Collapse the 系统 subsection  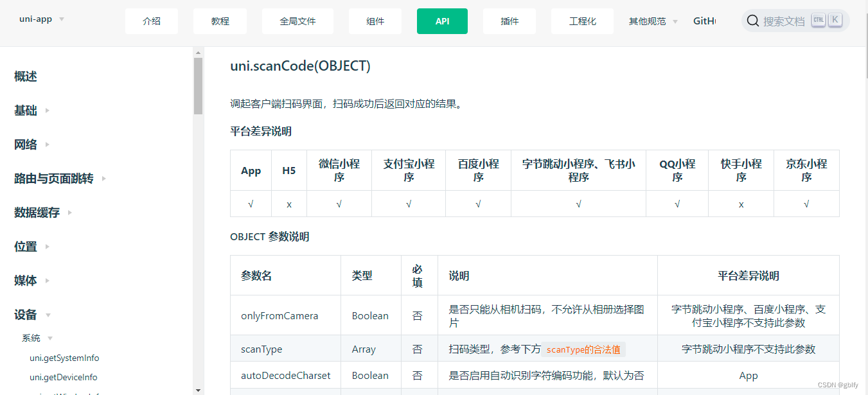point(37,338)
